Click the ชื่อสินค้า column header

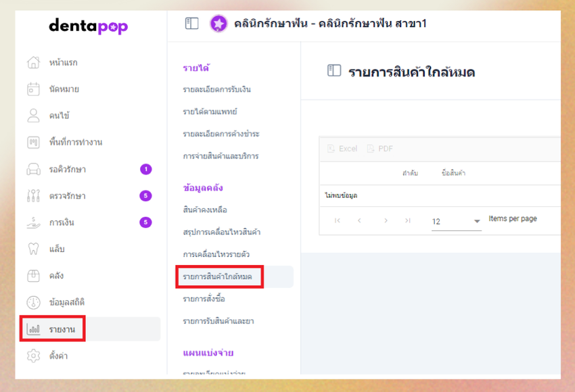pyautogui.click(x=454, y=173)
